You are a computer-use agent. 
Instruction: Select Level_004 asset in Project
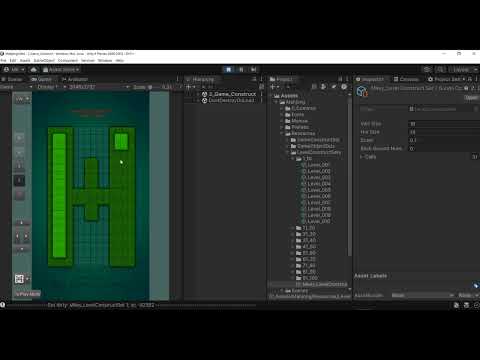(316, 184)
